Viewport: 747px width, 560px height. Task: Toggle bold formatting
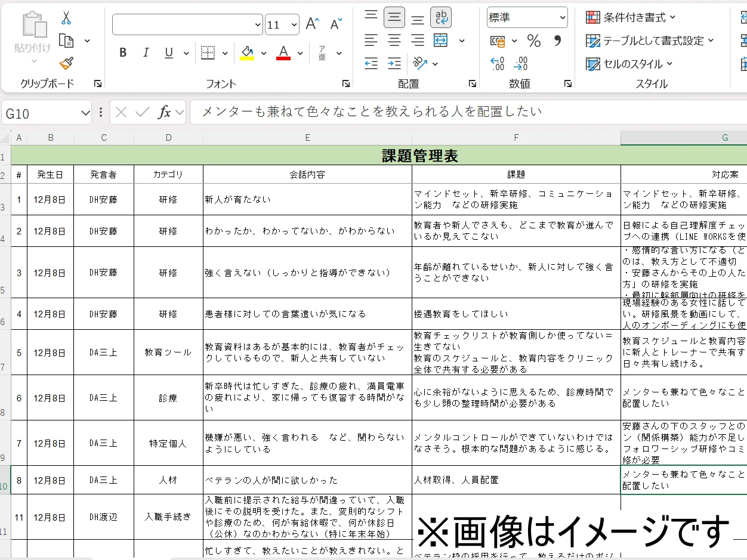(122, 52)
